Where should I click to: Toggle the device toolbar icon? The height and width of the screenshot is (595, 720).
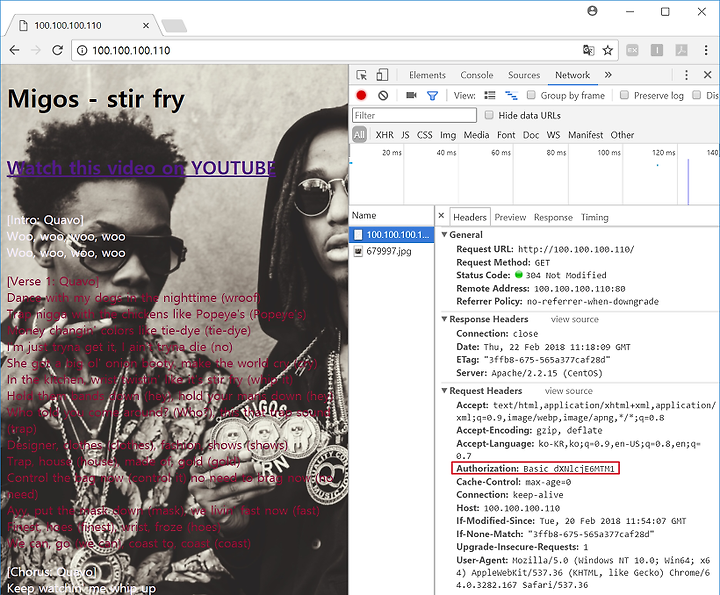[382, 75]
